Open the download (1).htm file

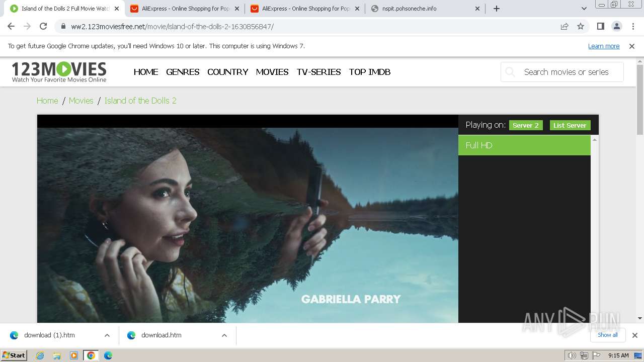coord(49,335)
